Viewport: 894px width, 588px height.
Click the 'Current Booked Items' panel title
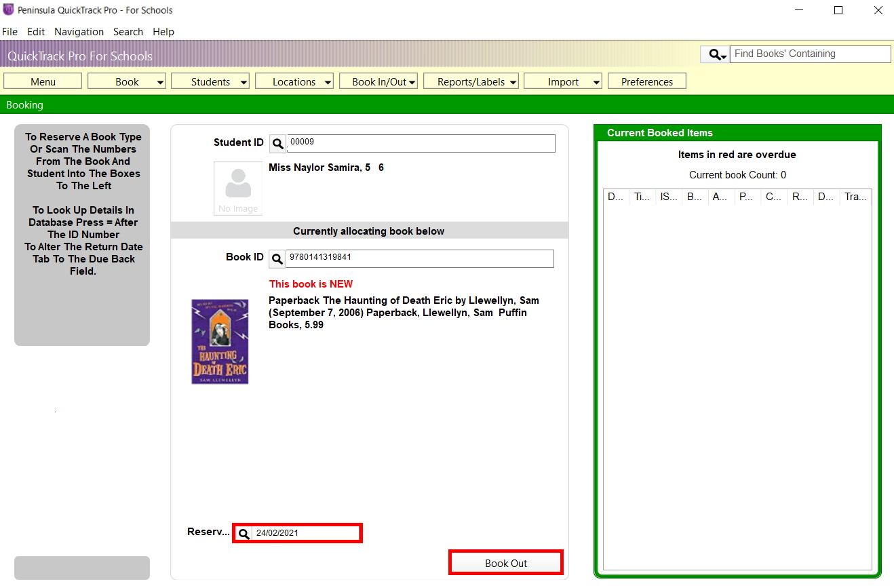tap(660, 133)
